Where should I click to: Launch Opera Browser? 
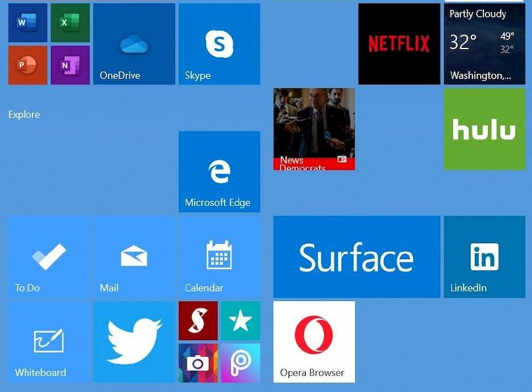(x=314, y=342)
